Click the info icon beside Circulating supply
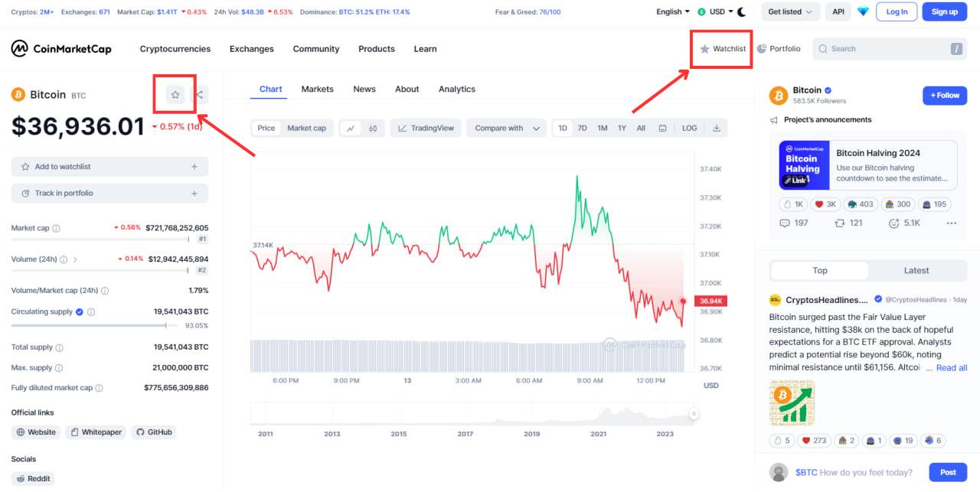The width and height of the screenshot is (980, 492). point(91,312)
